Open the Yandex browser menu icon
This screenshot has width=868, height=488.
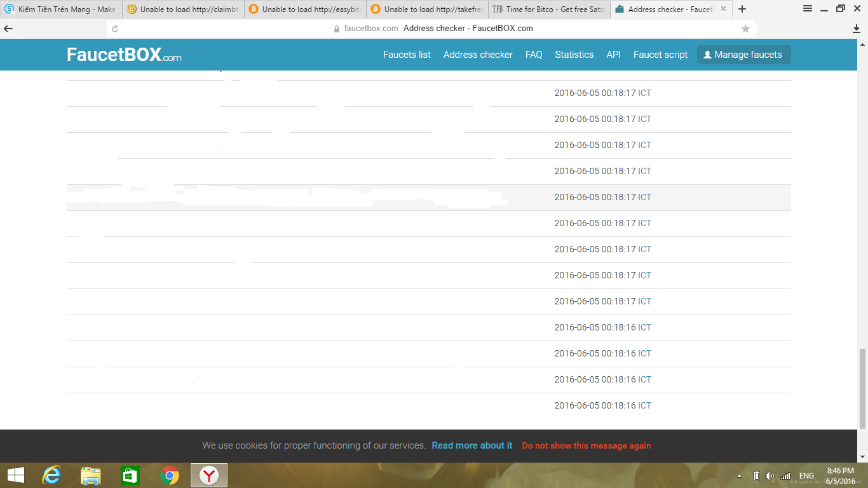point(808,9)
